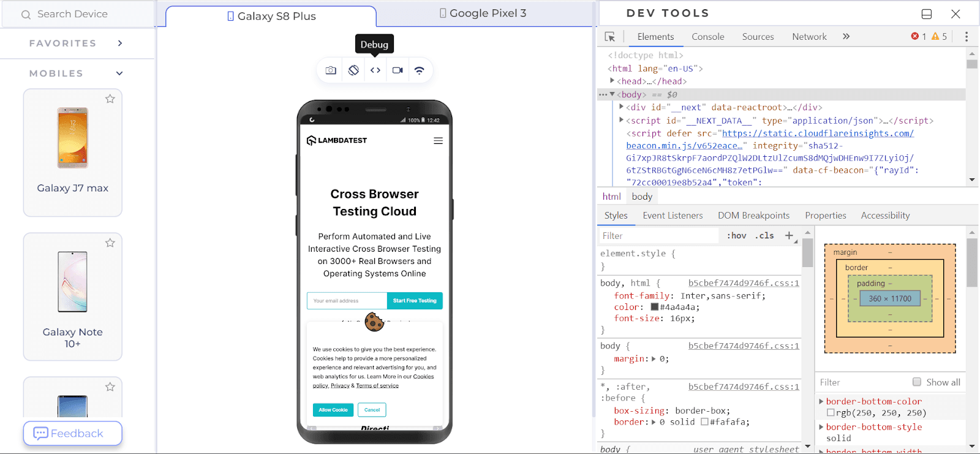Star the Galaxy J7 max device
980x454 pixels.
[x=110, y=99]
